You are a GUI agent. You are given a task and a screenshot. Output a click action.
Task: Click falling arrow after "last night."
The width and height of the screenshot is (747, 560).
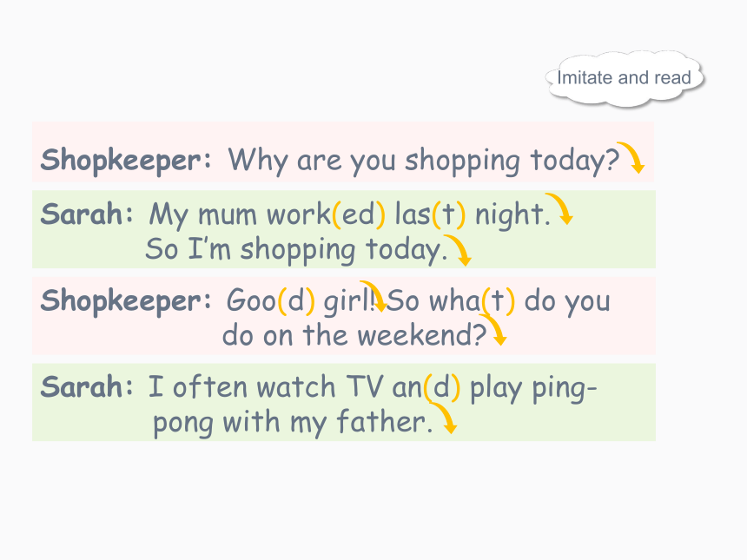[x=559, y=208]
